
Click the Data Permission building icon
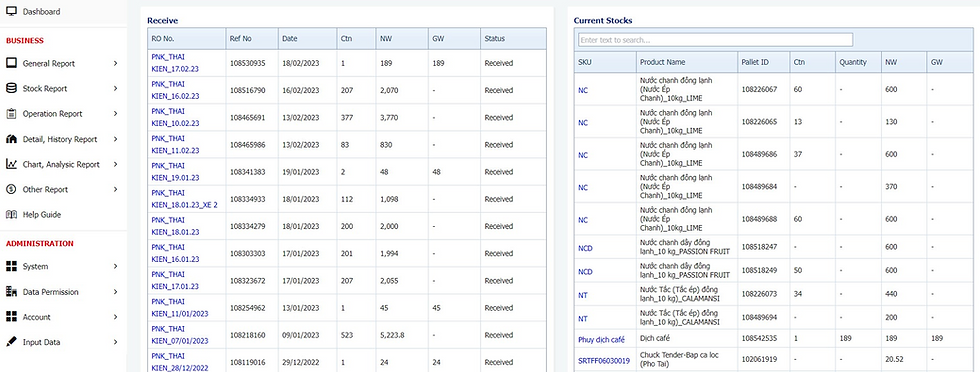pyautogui.click(x=11, y=291)
